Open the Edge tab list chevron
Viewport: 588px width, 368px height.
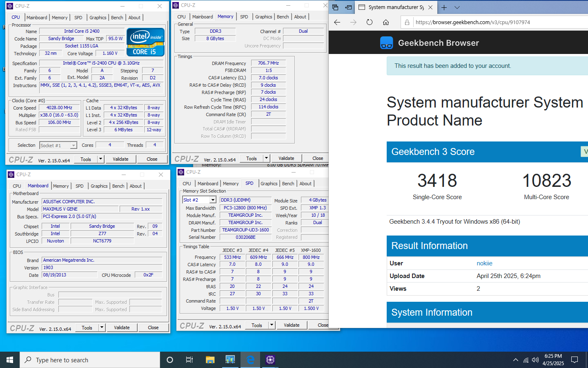457,7
